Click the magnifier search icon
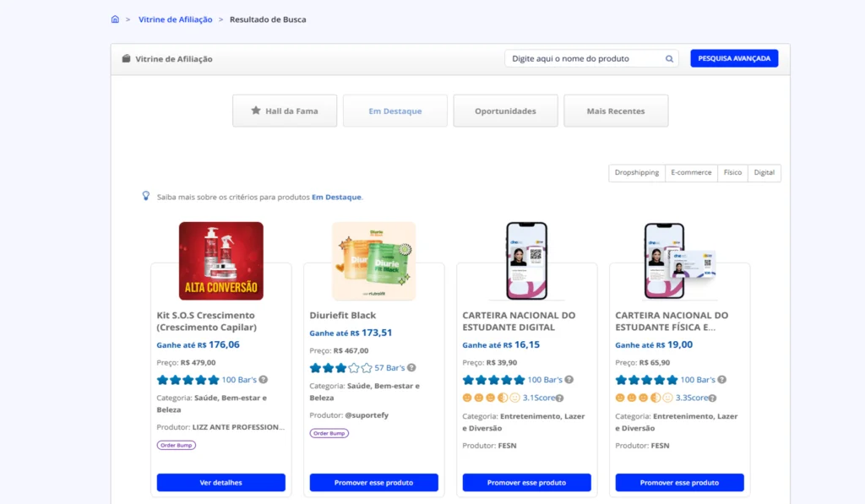865x504 pixels. tap(670, 57)
